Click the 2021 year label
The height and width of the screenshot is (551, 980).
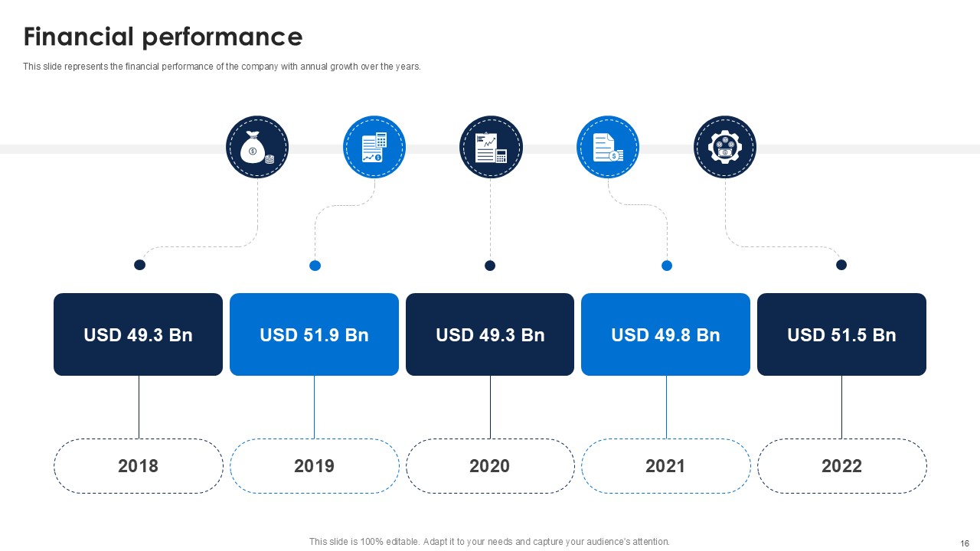(666, 466)
